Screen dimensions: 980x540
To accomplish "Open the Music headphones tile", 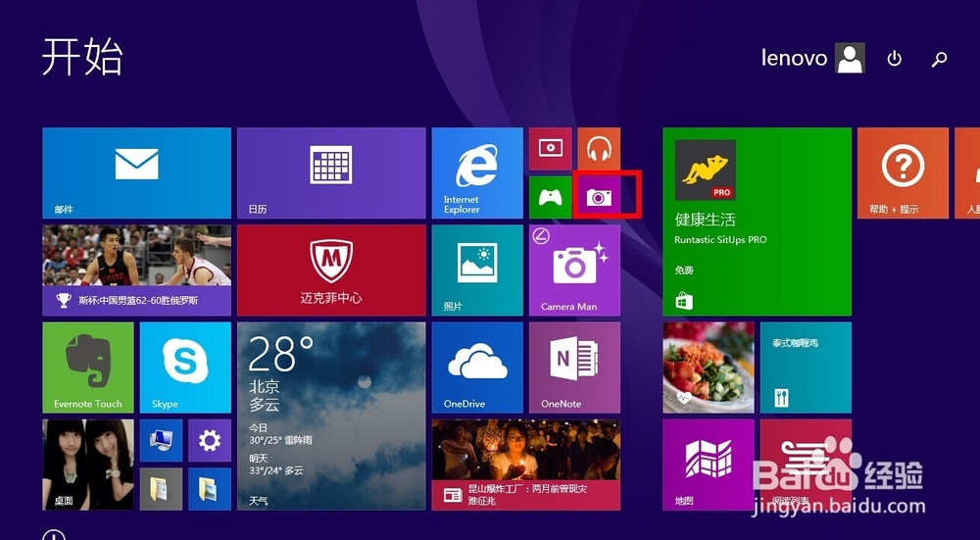I will pyautogui.click(x=599, y=149).
